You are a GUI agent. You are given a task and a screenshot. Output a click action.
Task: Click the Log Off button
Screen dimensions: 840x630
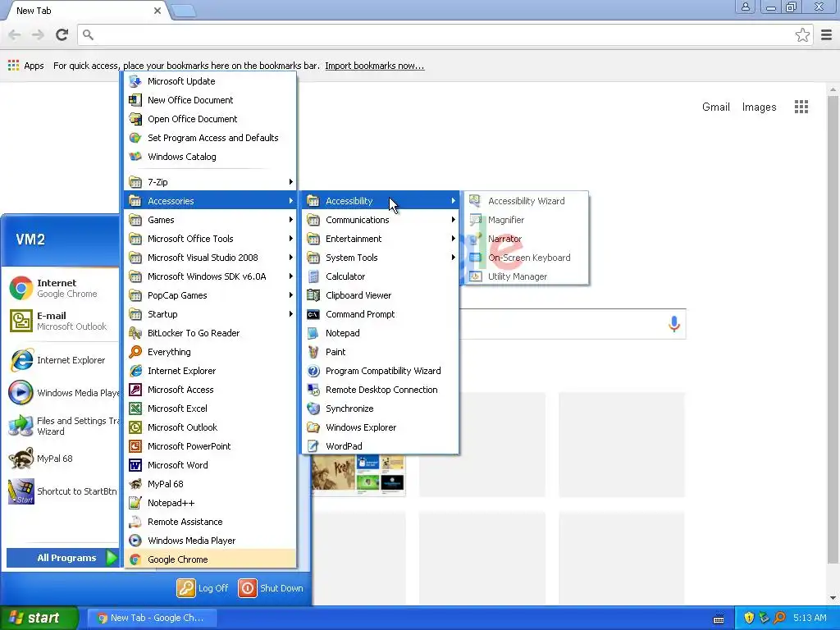click(203, 588)
